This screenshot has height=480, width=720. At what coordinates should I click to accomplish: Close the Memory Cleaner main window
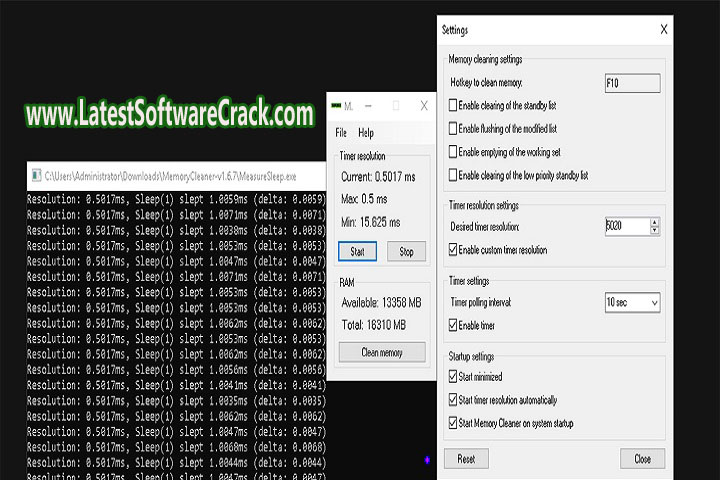tap(424, 105)
